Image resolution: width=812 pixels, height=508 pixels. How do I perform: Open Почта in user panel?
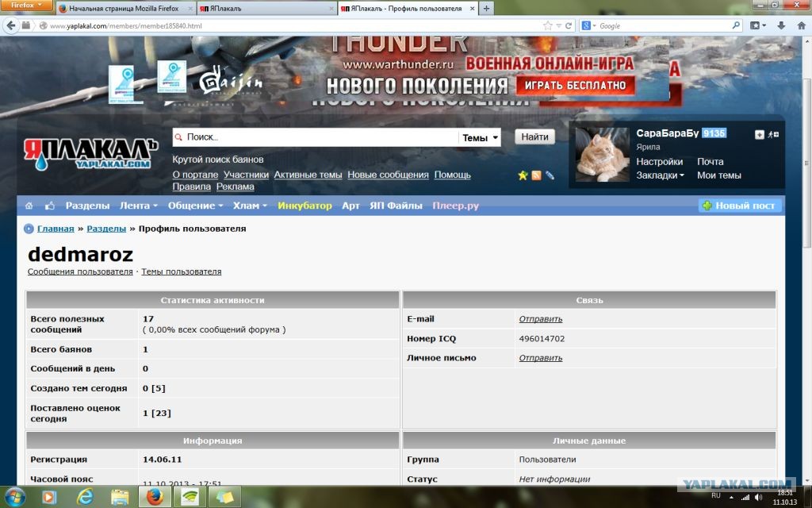tap(710, 162)
